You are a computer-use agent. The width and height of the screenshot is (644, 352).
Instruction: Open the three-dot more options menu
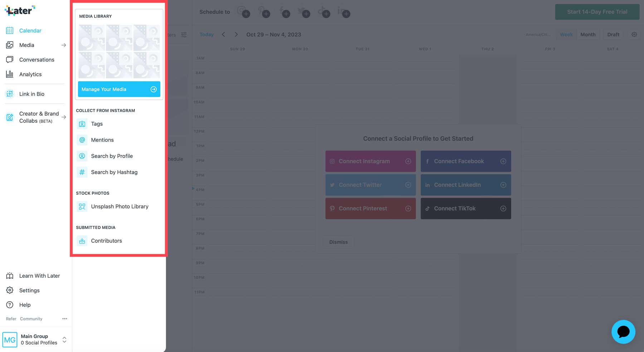tap(64, 319)
